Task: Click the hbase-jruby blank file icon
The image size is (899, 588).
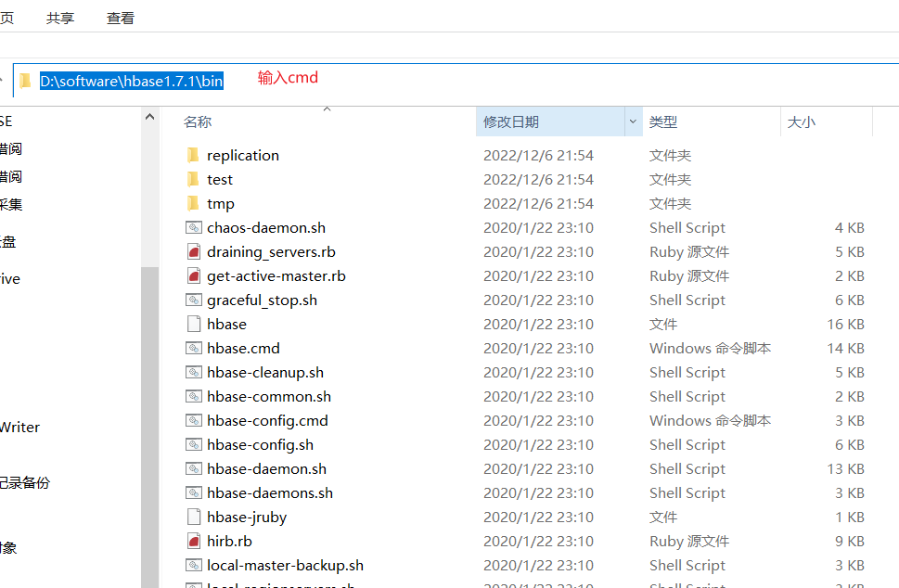Action: pyautogui.click(x=194, y=517)
